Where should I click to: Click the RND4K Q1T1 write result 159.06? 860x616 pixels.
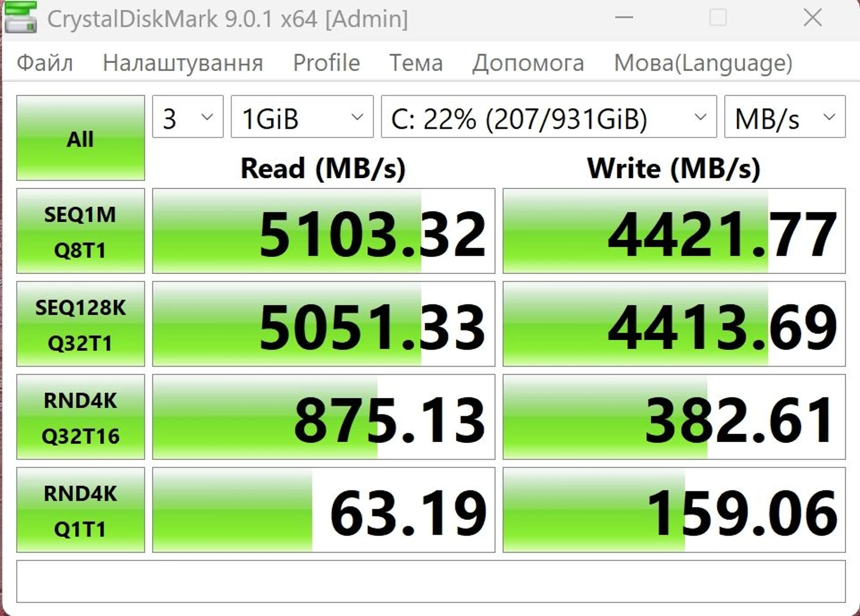click(x=674, y=510)
